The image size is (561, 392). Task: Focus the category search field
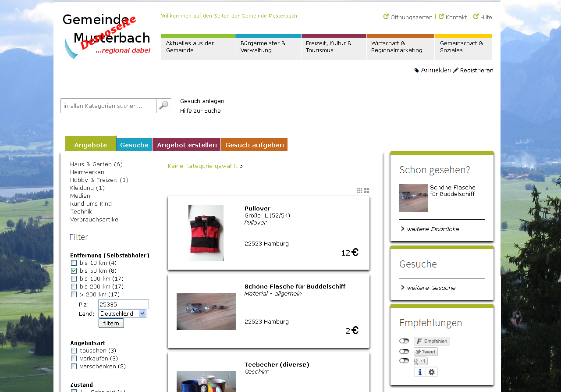108,106
